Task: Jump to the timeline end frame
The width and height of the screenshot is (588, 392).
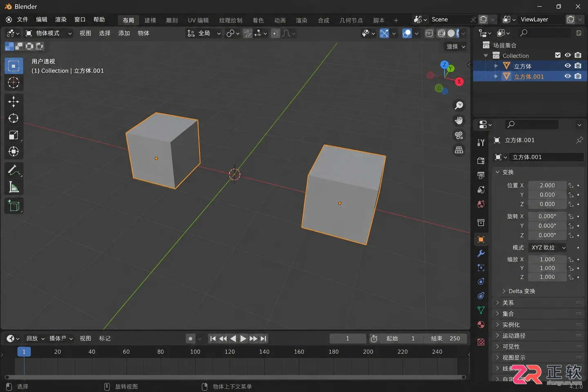Action: click(x=263, y=339)
